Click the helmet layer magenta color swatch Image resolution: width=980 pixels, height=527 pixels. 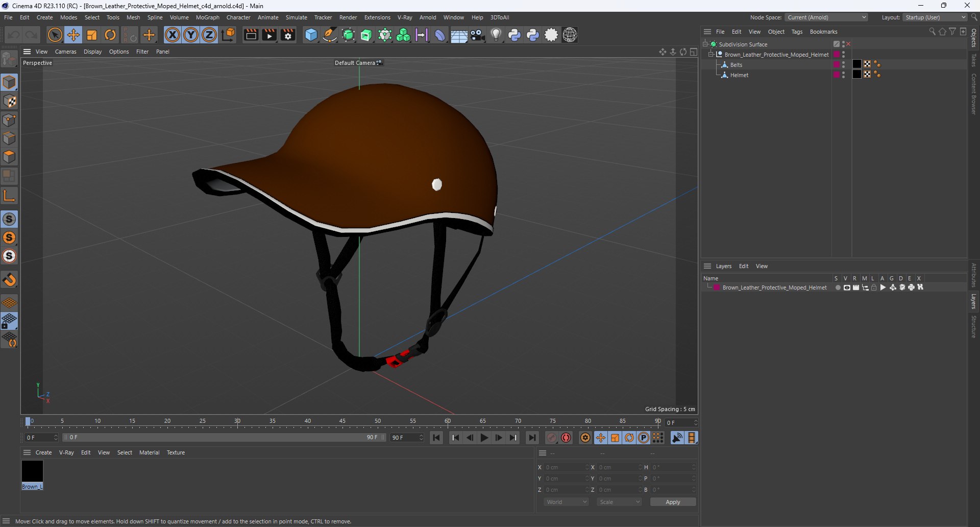[717, 288]
